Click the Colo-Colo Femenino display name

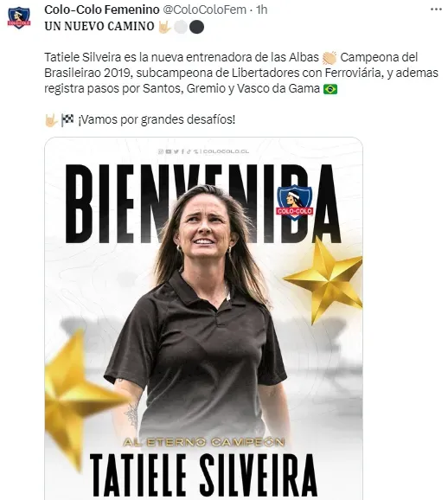click(102, 10)
